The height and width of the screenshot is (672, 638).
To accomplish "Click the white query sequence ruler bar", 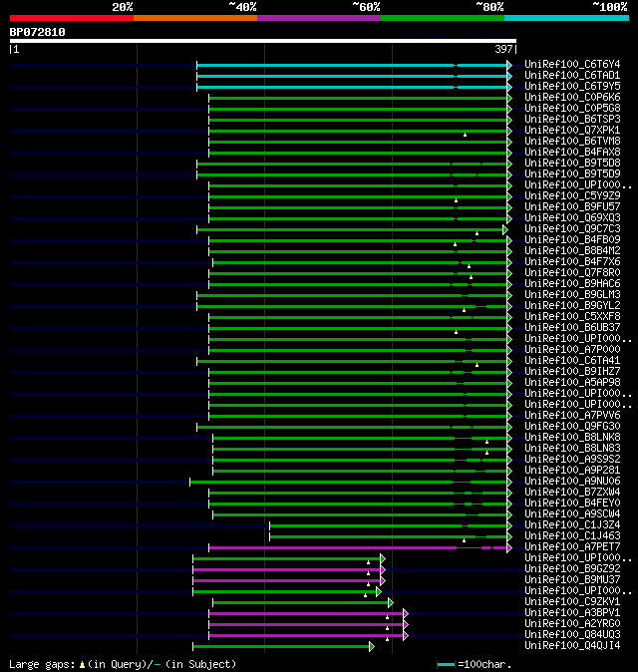I will pos(263,41).
